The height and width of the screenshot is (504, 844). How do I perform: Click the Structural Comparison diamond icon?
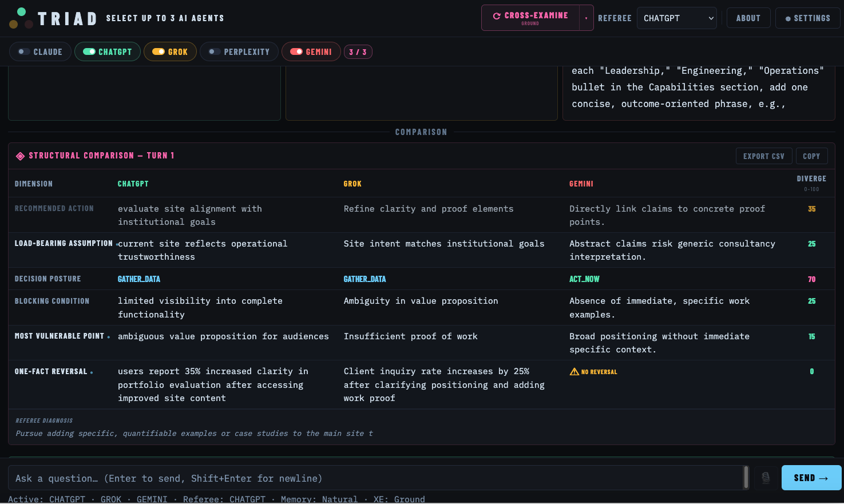20,156
